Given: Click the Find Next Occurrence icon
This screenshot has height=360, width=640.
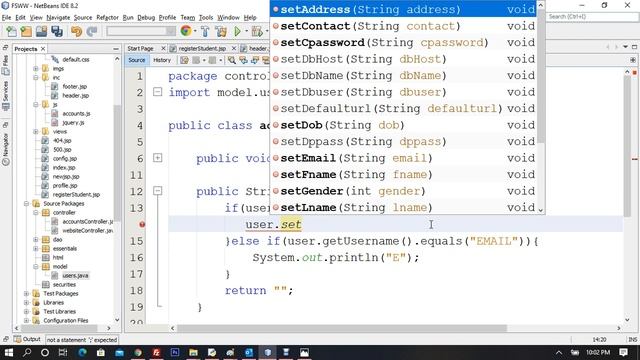Looking at the screenshot, I should (x=255, y=60).
